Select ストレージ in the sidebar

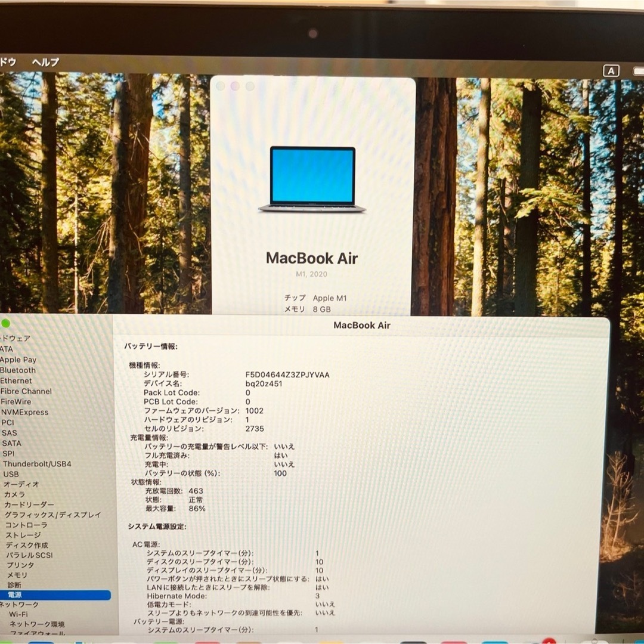(23, 535)
